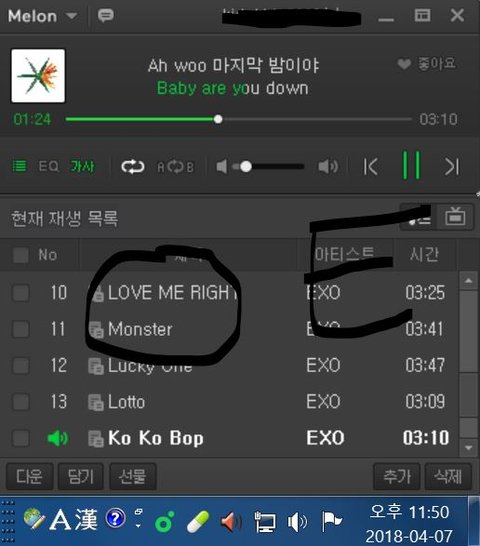Open the chat bubble icon in title bar
This screenshot has width=480, height=546.
pos(106,16)
